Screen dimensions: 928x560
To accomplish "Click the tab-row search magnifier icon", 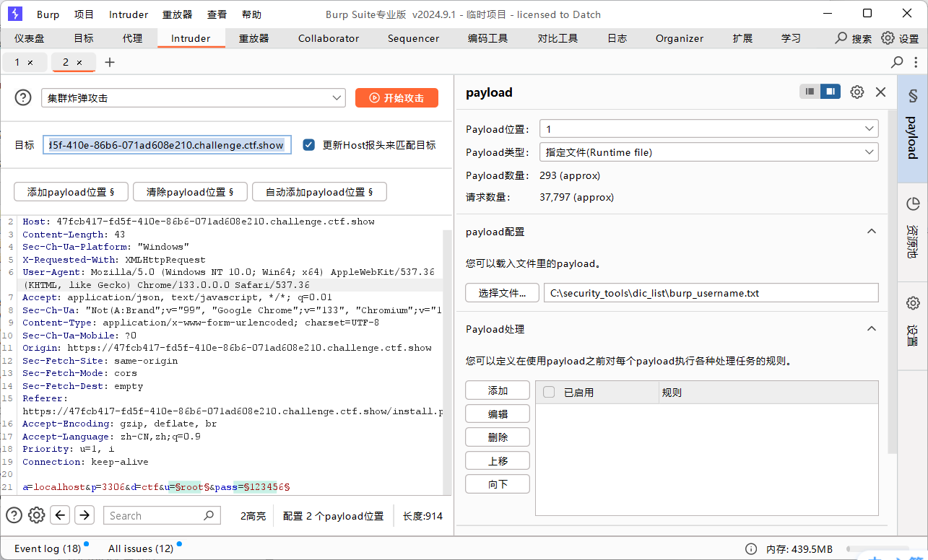I will click(x=897, y=62).
